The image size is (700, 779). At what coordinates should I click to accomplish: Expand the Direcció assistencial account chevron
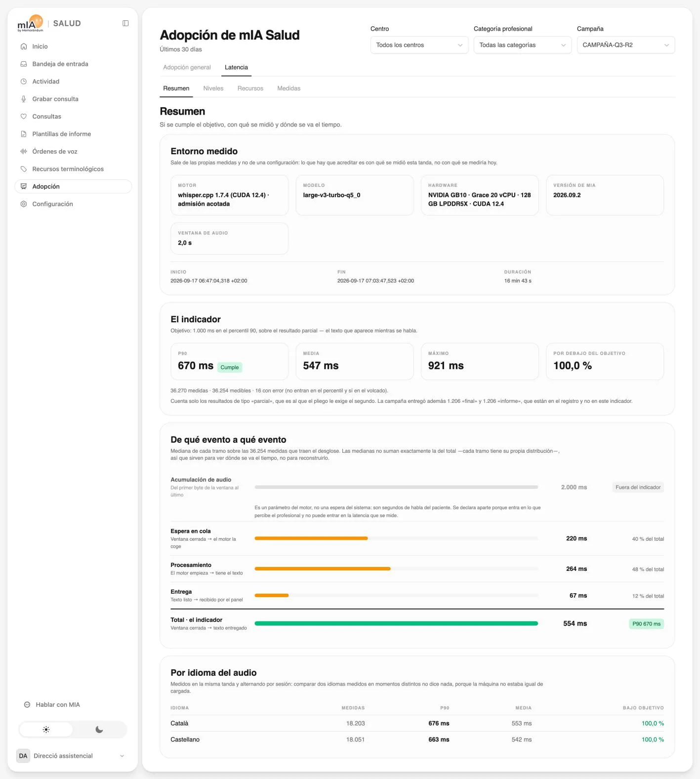[122, 756]
